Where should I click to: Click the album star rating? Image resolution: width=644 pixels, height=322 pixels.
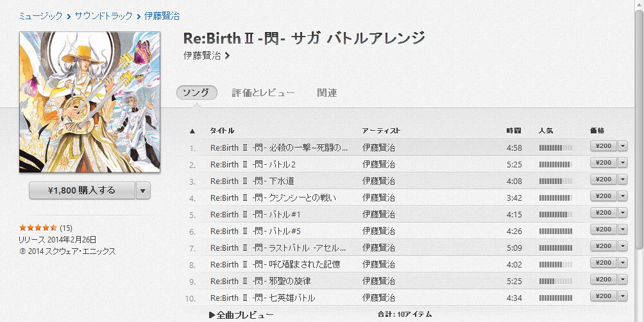[x=38, y=228]
